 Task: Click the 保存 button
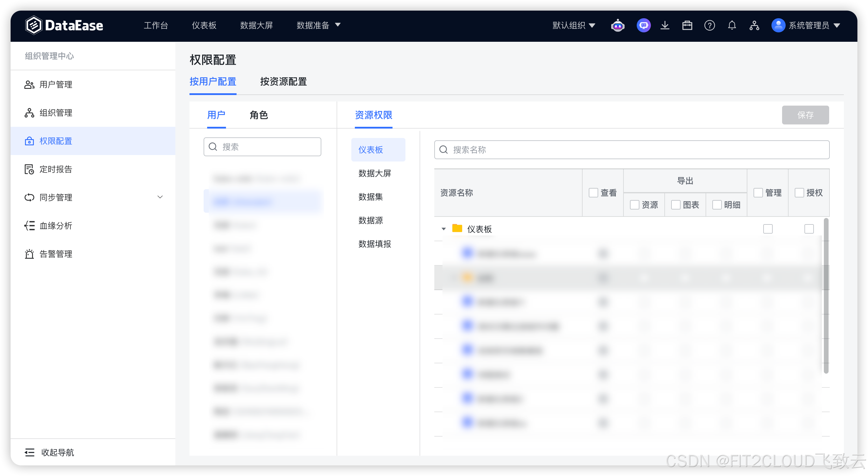805,115
